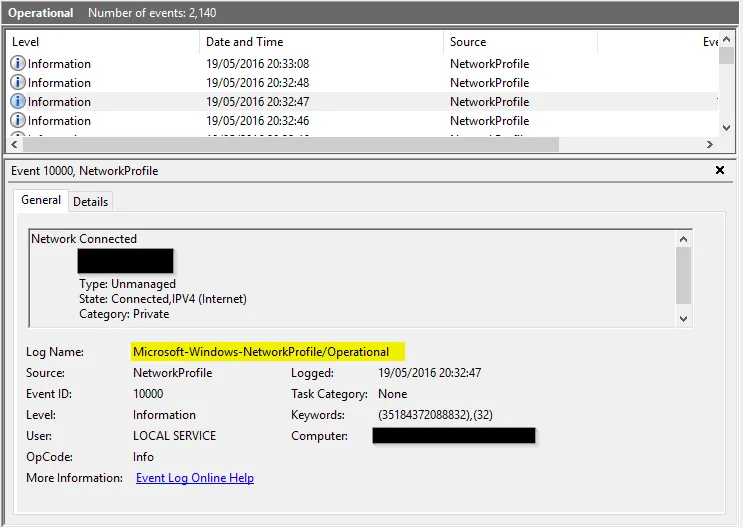Click 'Category: Private' line
Image resolution: width=743 pixels, height=528 pixels.
[124, 314]
